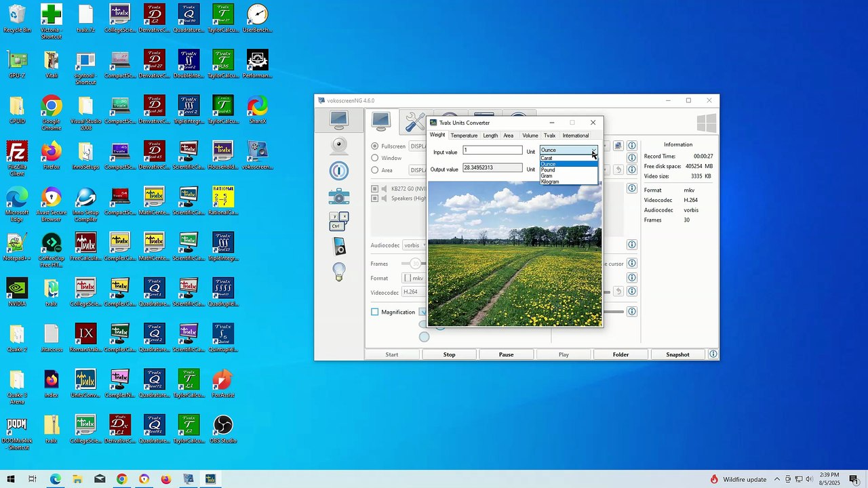Open the Victoria shortcut on desktop
The width and height of the screenshot is (868, 488).
[x=52, y=22]
